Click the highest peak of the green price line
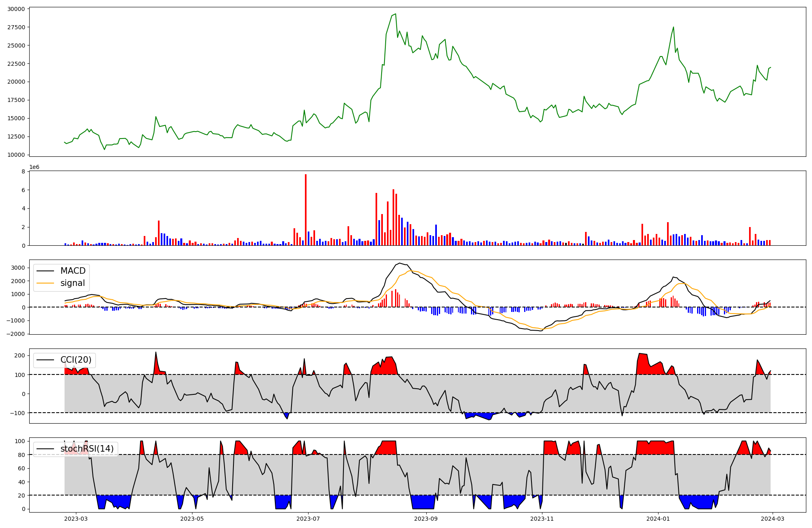Screen dimensions: 812x528 (395, 14)
